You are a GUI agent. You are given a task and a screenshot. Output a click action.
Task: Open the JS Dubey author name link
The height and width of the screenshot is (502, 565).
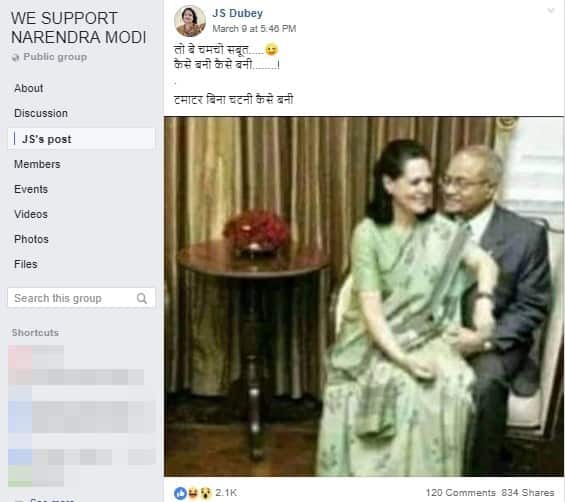(237, 13)
